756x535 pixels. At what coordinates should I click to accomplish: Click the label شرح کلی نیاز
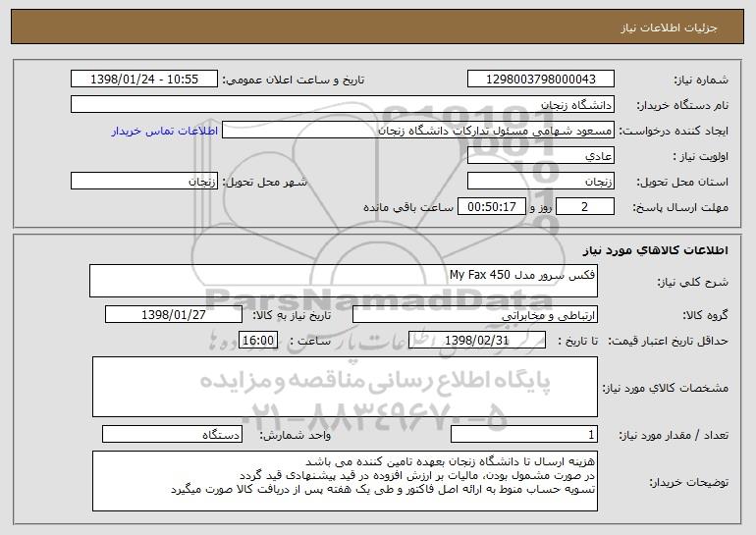click(x=693, y=282)
